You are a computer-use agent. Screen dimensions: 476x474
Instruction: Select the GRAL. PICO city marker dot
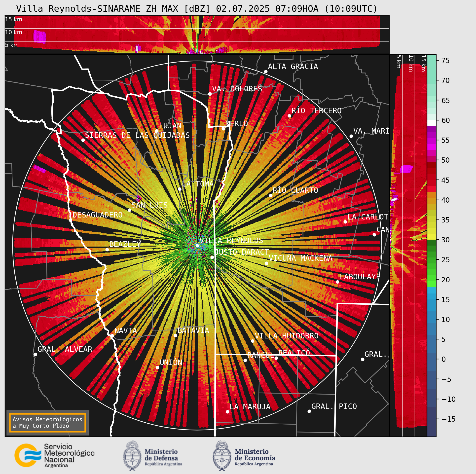pos(309,411)
